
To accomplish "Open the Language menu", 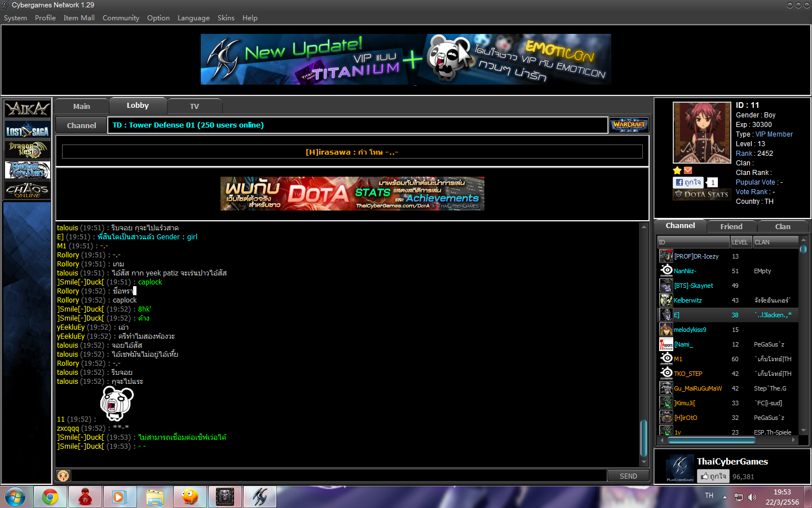I will pos(193,18).
